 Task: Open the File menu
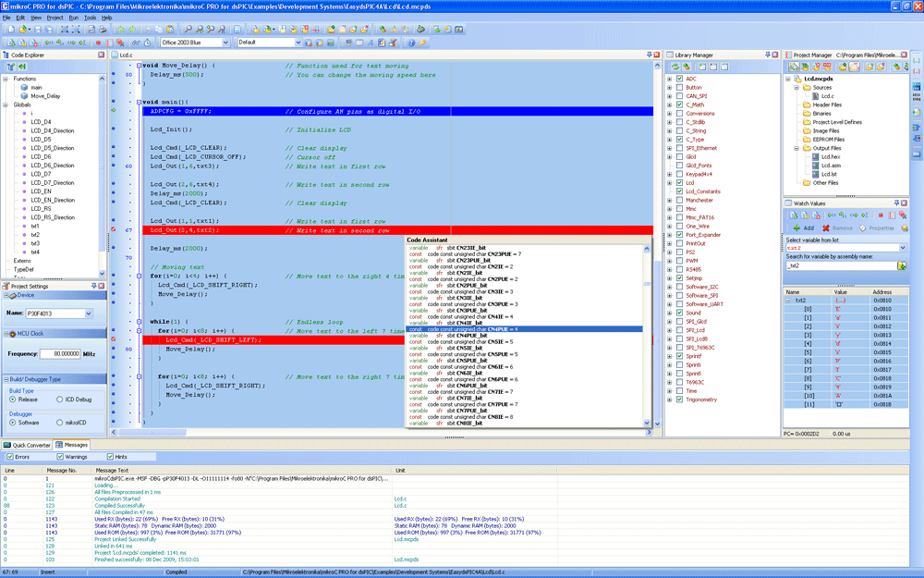[6, 18]
